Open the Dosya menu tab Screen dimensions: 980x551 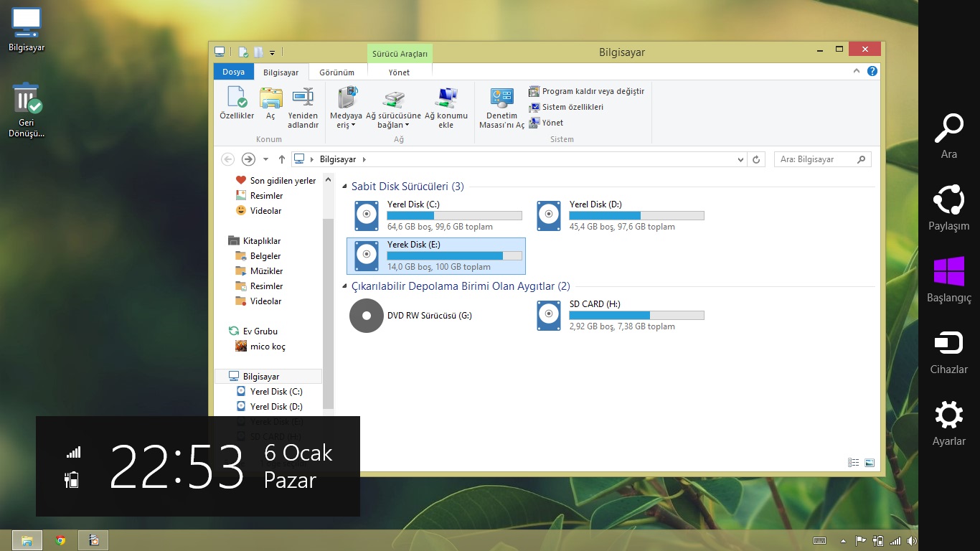click(x=233, y=72)
